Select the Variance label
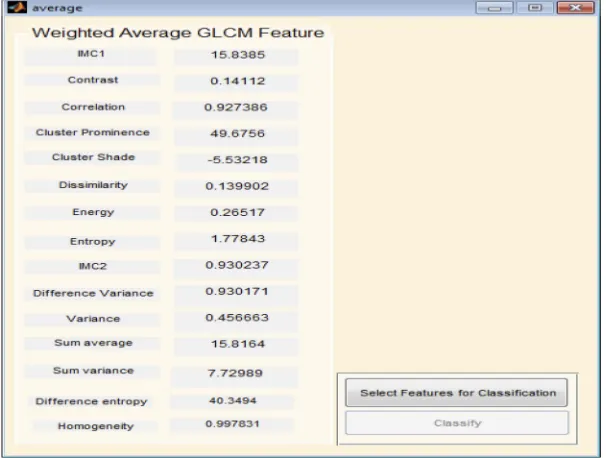This screenshot has width=606, height=458. (x=93, y=319)
